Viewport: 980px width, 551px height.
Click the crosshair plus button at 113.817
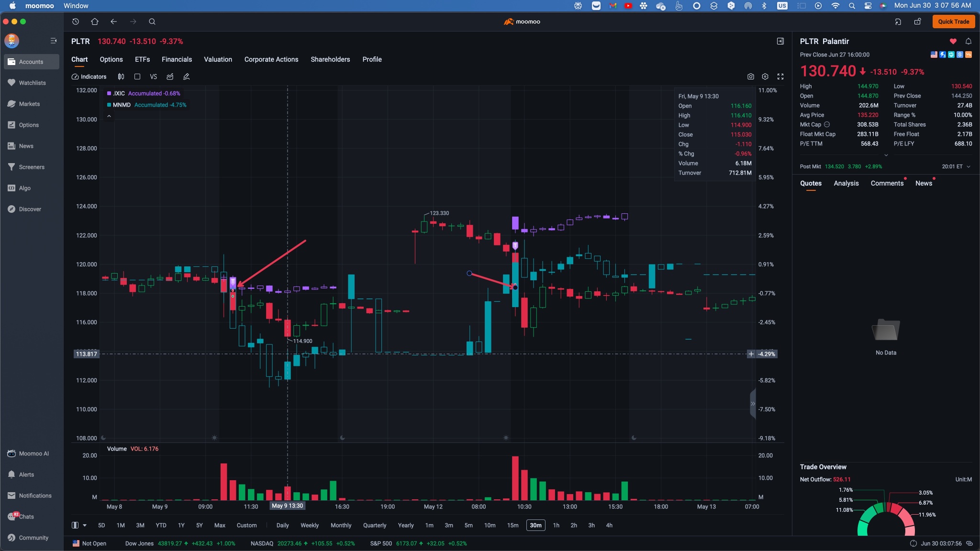pyautogui.click(x=751, y=354)
